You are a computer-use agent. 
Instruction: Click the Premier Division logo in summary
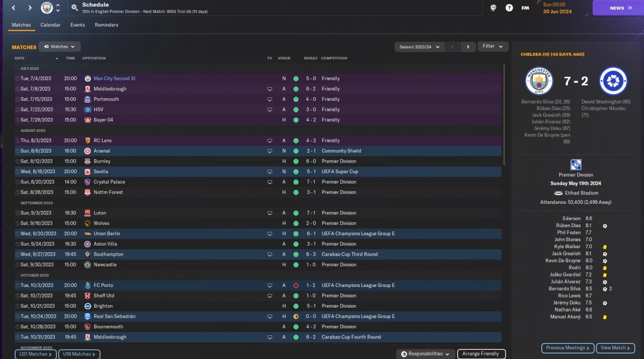coord(576,165)
